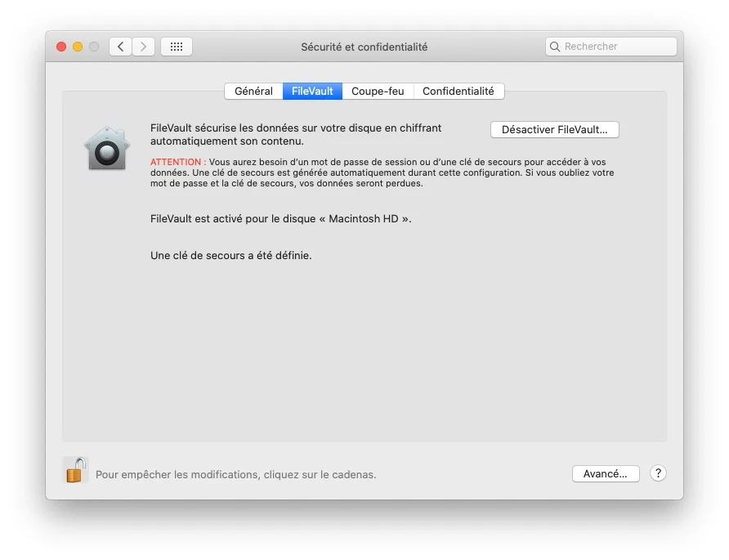Viewport: 729px width, 560px height.
Task: Click the magnifying glass search icon
Action: click(x=556, y=47)
